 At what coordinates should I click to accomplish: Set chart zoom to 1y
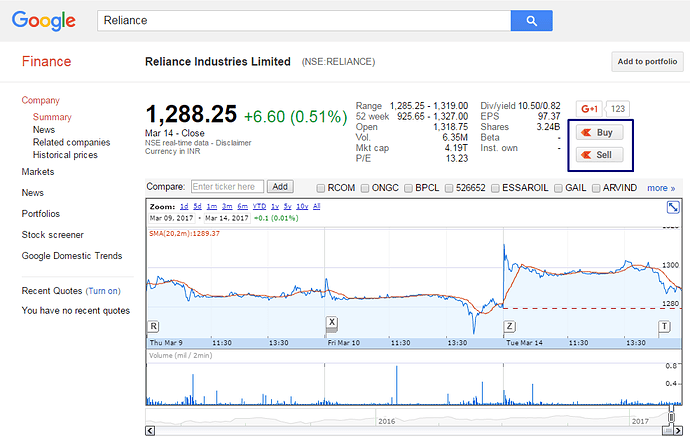[x=275, y=206]
